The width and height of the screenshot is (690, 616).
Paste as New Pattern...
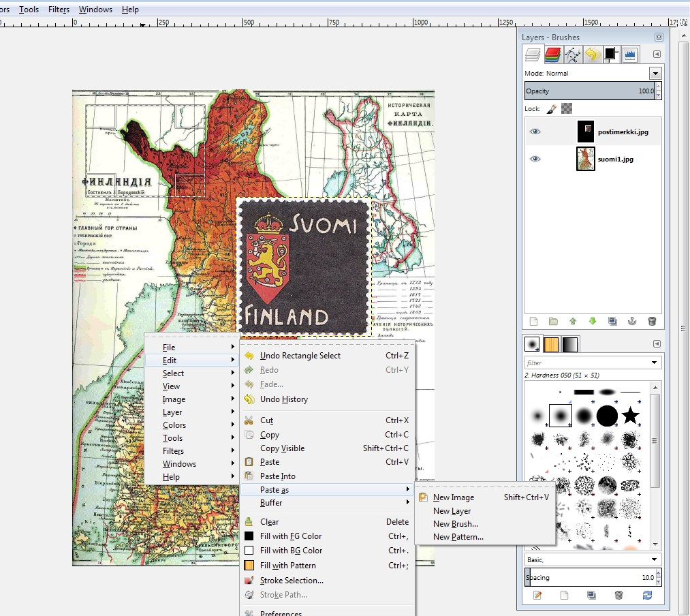(485, 537)
